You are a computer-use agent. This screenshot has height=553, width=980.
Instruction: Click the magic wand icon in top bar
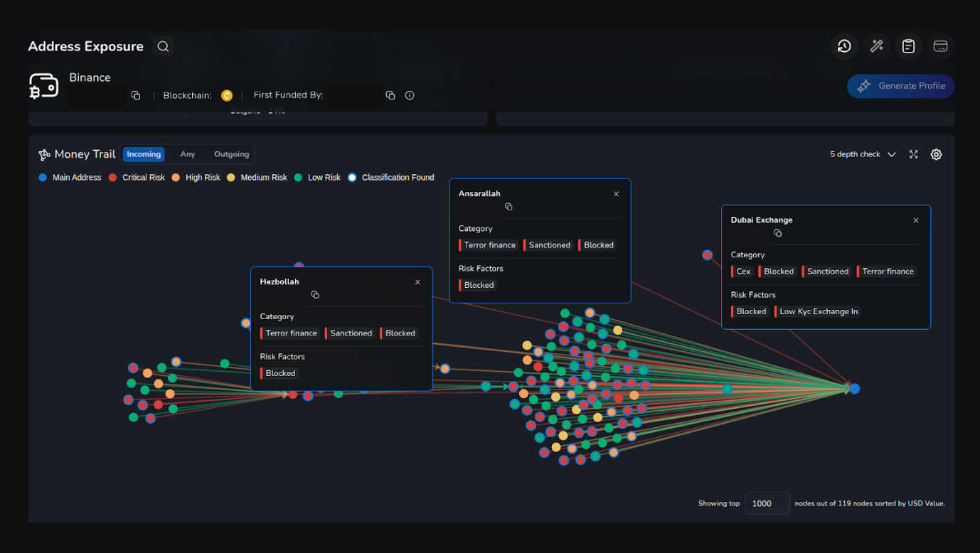coord(876,45)
